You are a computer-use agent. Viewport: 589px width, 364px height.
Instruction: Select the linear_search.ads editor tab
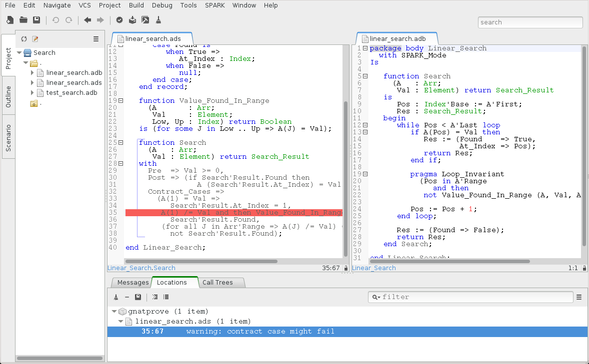click(x=152, y=38)
